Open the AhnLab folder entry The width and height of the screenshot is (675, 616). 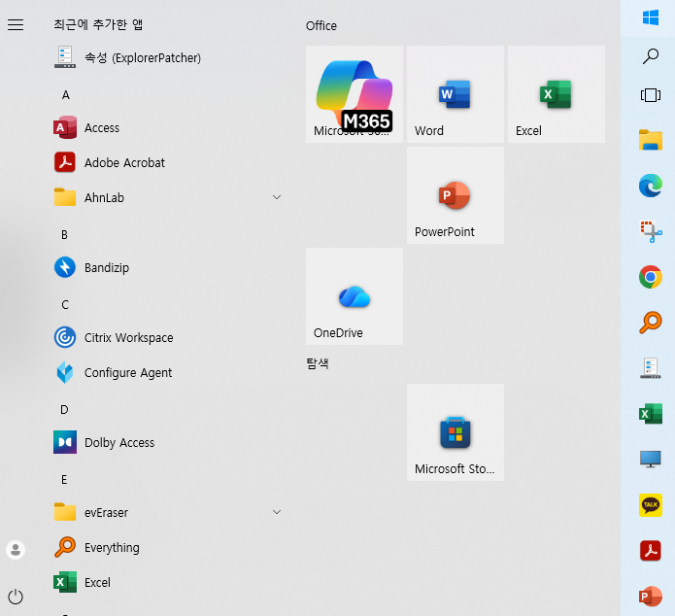pyautogui.click(x=168, y=198)
